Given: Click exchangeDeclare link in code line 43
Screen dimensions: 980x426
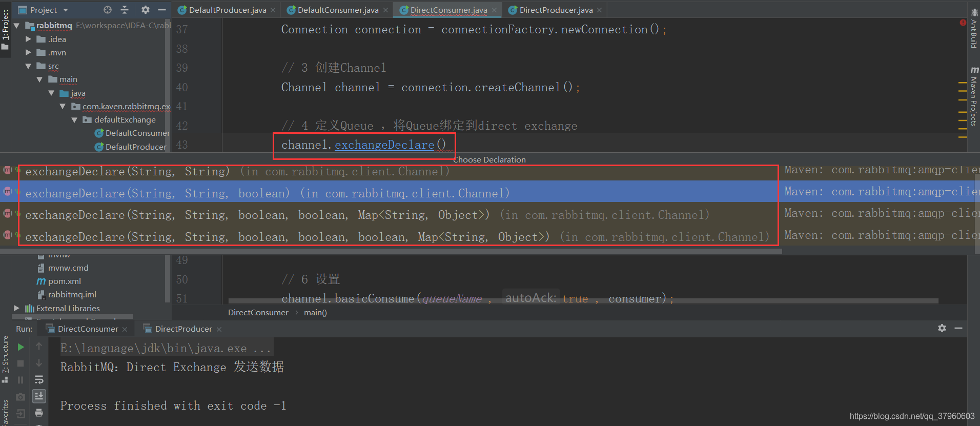Looking at the screenshot, I should pos(384,145).
